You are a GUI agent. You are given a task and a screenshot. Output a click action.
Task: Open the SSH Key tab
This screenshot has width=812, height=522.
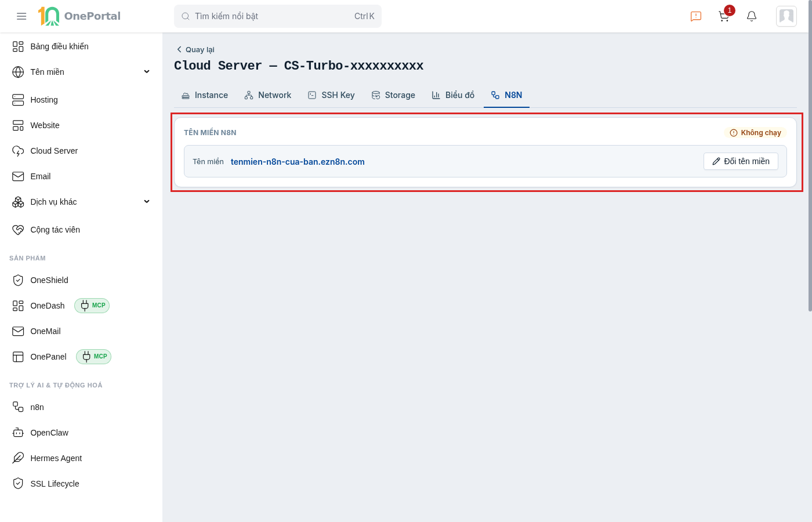click(x=331, y=95)
